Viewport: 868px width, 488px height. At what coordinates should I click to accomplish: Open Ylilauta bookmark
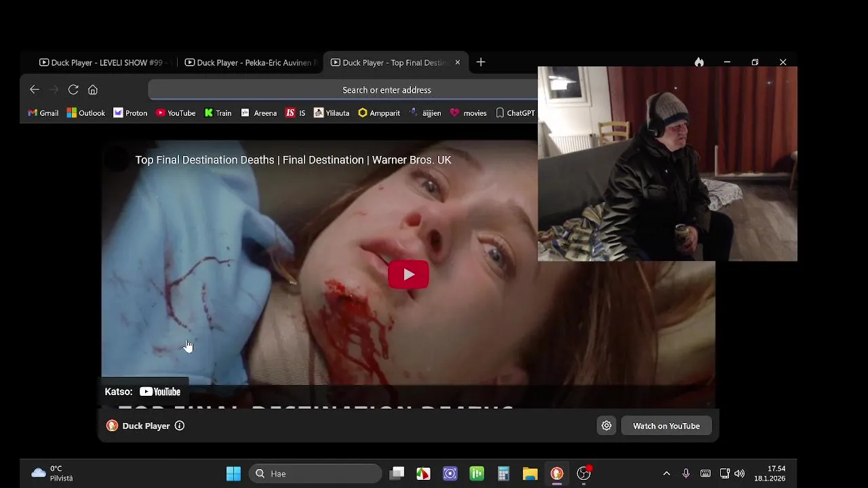(332, 113)
